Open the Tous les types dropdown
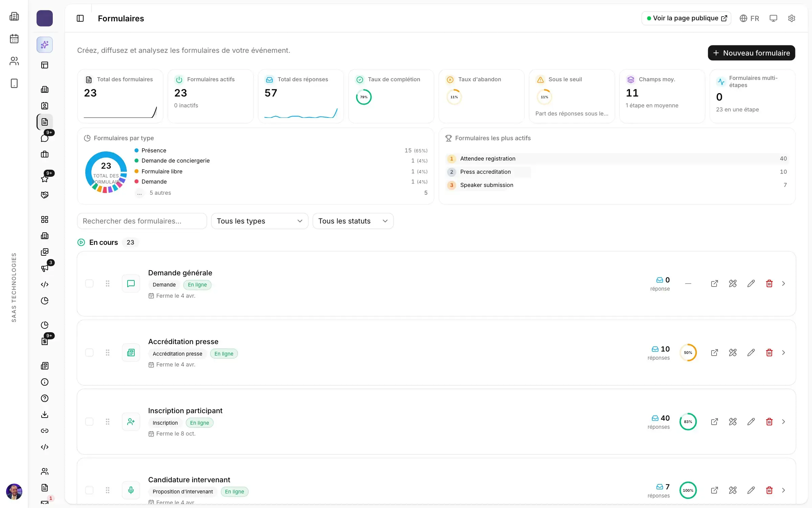Image resolution: width=812 pixels, height=508 pixels. pyautogui.click(x=260, y=221)
